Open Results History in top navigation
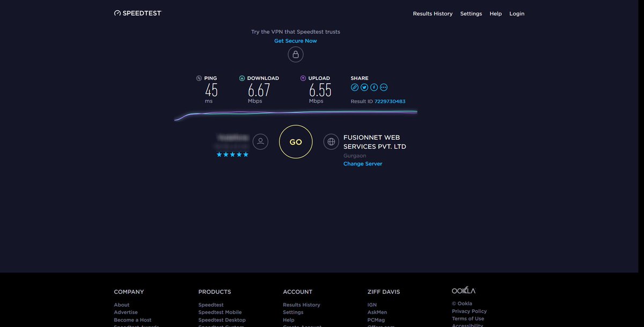644x327 pixels. [x=433, y=13]
